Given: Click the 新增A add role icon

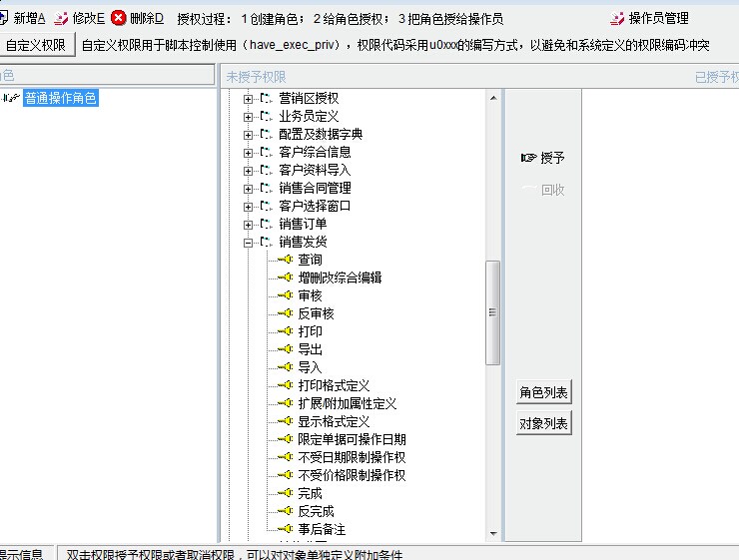Looking at the screenshot, I should [5, 18].
